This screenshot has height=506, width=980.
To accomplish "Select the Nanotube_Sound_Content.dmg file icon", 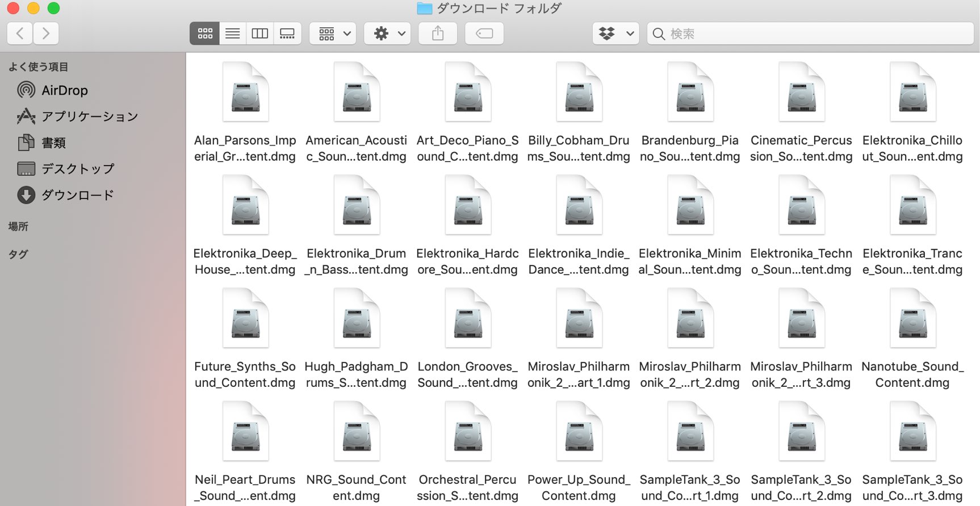I will pyautogui.click(x=913, y=318).
